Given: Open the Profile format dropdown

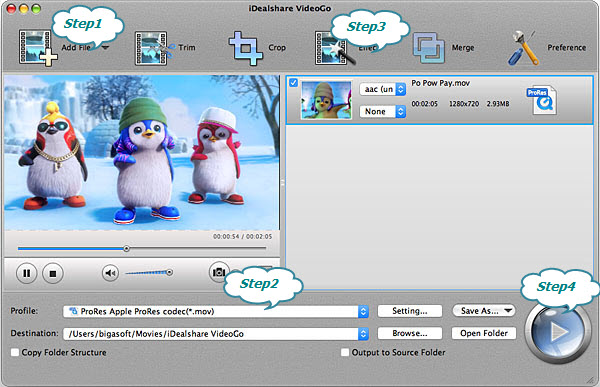Looking at the screenshot, I should click(215, 312).
